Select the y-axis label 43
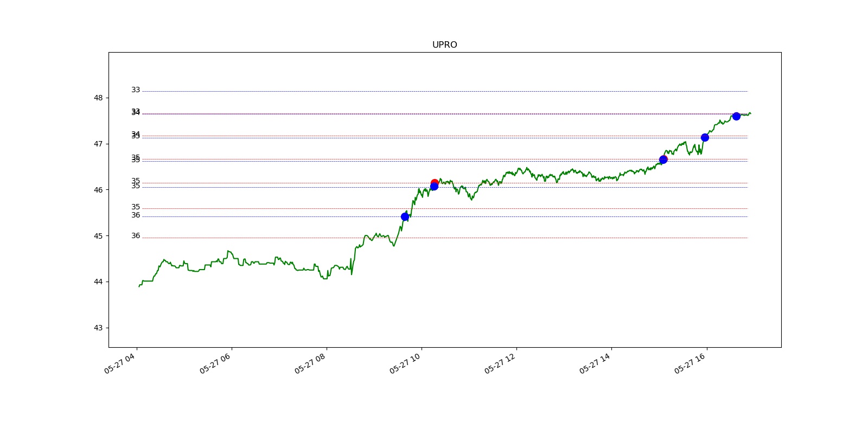 pos(98,328)
